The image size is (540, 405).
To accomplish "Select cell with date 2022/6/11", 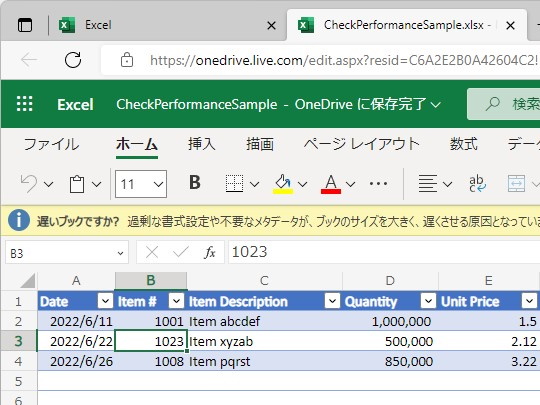I will pyautogui.click(x=76, y=321).
